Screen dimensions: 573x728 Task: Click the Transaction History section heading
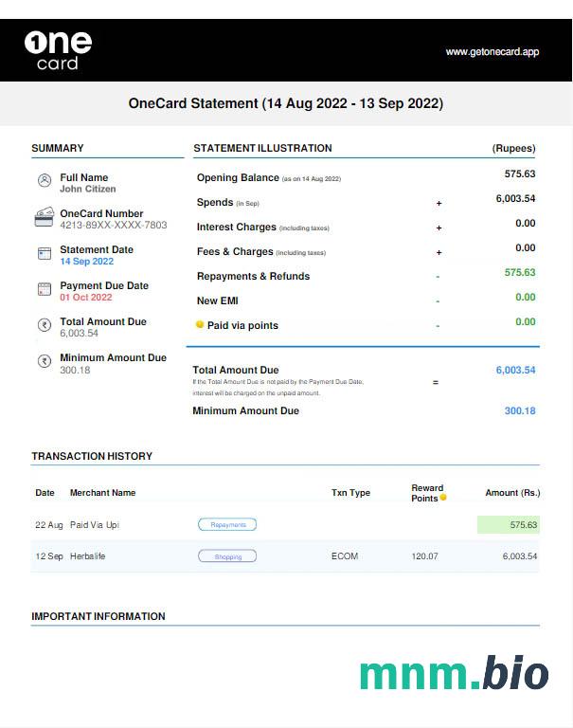click(92, 456)
